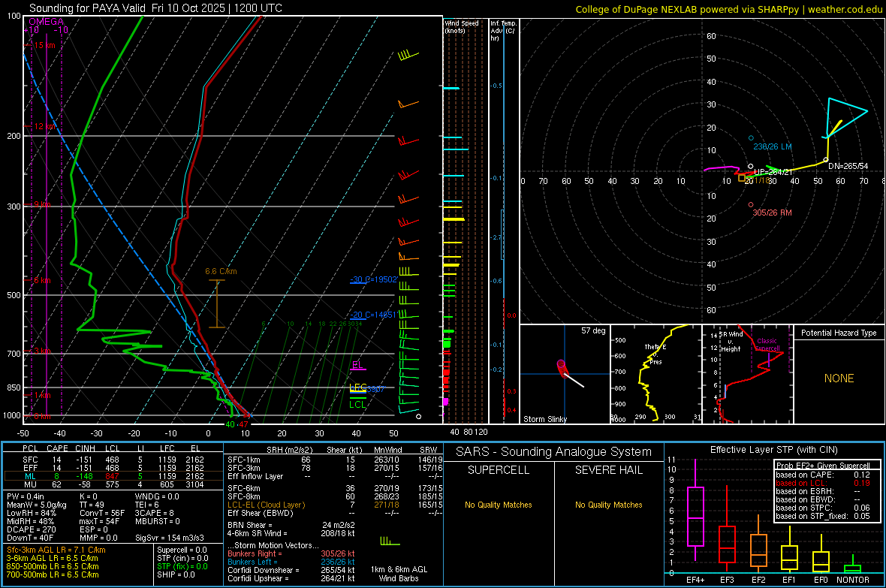Screen dimensions: 886x588
Task: Select the Corfidi Downshear vector row
Action: coord(291,570)
